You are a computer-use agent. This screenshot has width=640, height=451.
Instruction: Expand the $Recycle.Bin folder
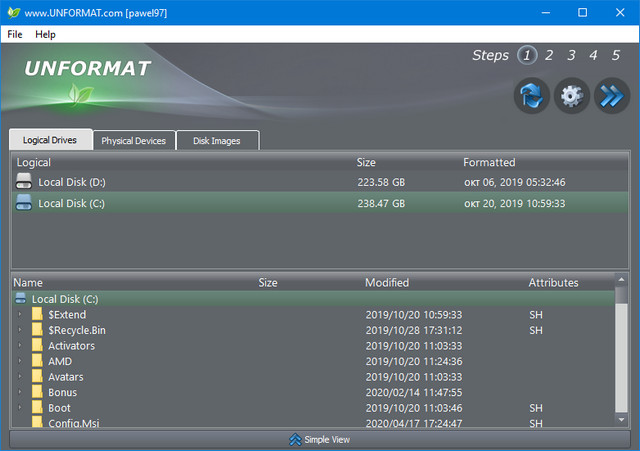[20, 330]
